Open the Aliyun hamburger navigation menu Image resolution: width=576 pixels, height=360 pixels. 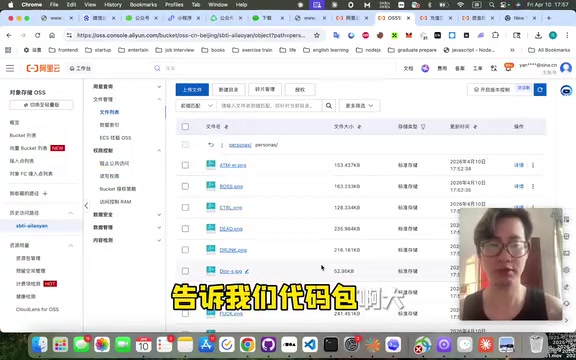(x=10, y=68)
